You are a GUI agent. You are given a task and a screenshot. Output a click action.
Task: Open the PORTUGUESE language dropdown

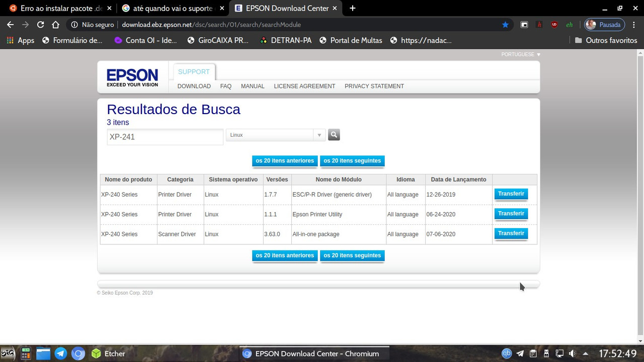[521, 54]
